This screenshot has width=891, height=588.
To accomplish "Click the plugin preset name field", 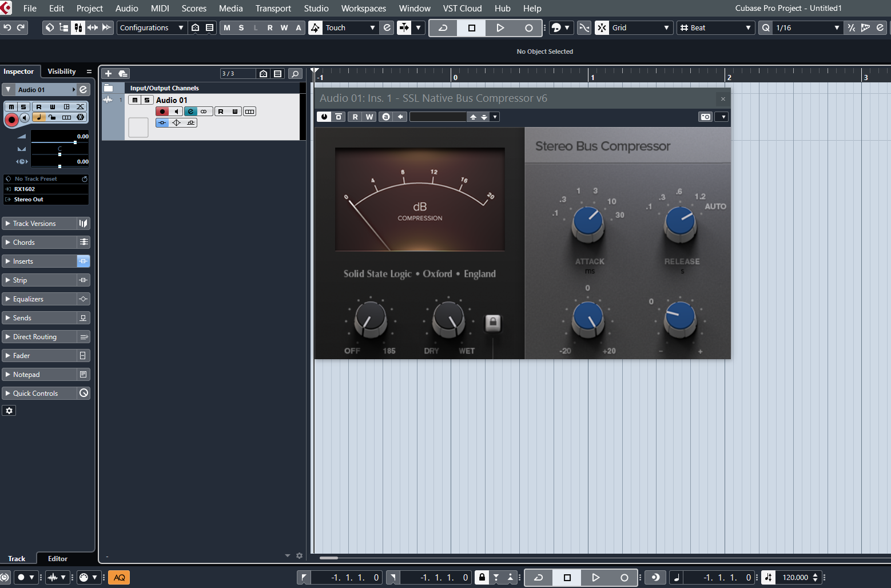I will 438,117.
